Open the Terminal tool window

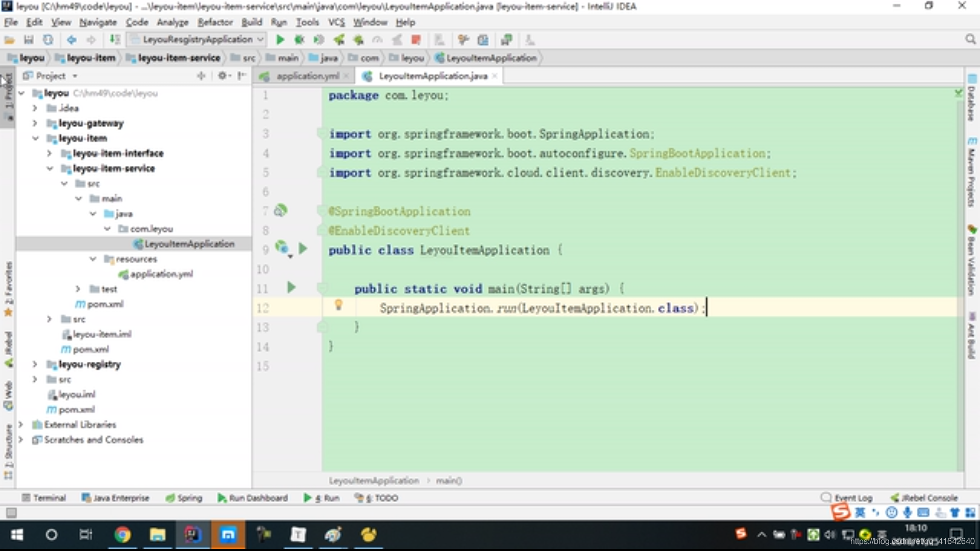(44, 498)
